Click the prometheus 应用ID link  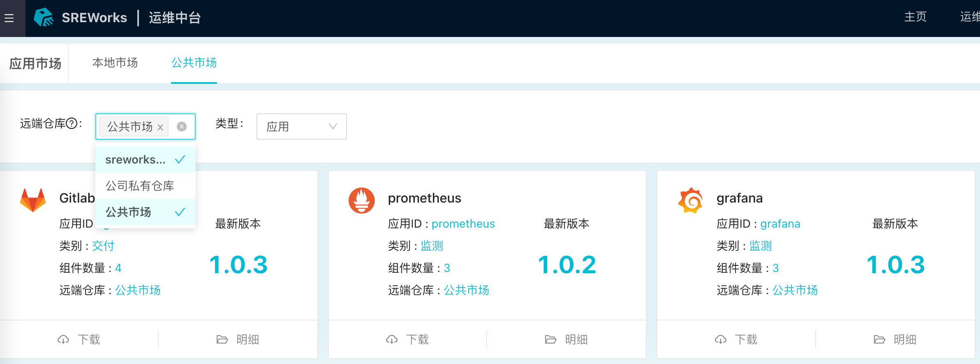coord(463,223)
